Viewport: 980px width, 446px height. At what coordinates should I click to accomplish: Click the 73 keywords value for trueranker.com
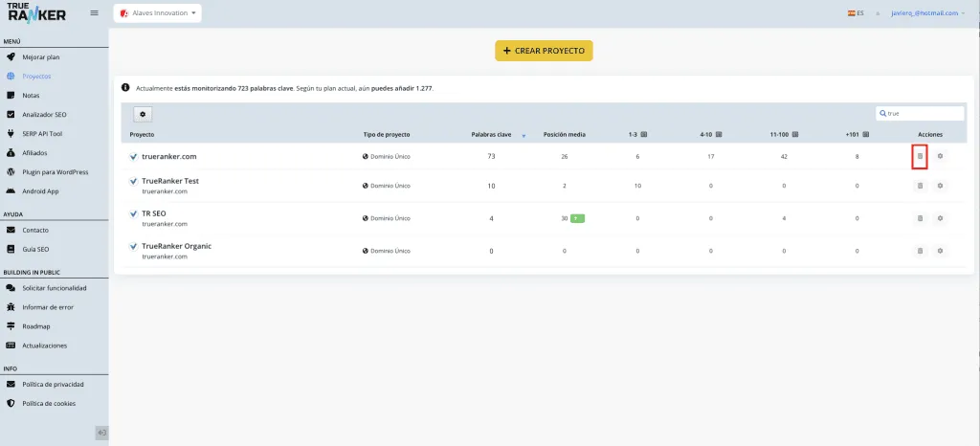(x=491, y=156)
